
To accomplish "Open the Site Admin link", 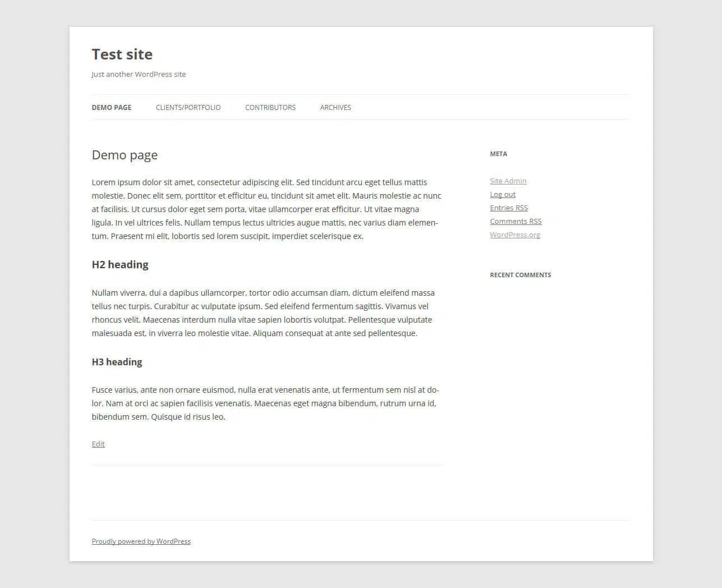I will coord(508,181).
